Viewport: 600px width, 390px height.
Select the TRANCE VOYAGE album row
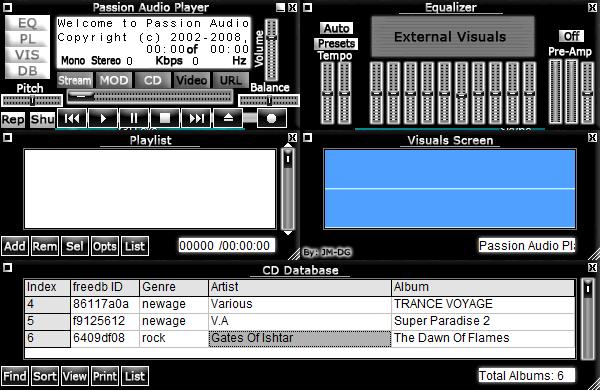300,304
